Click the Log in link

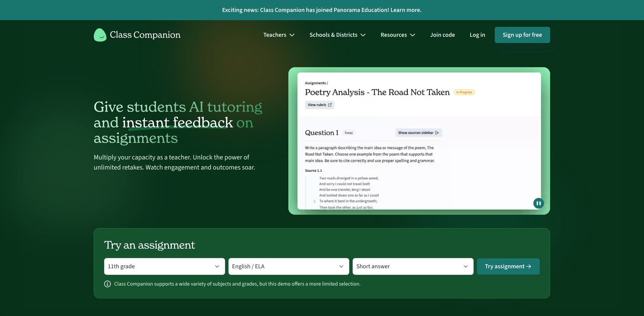click(x=477, y=35)
